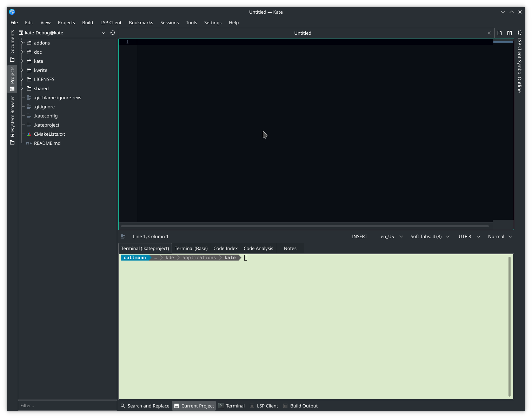Viewport: 532px width, 418px height.
Task: Expand the addons folder
Action: coord(22,43)
